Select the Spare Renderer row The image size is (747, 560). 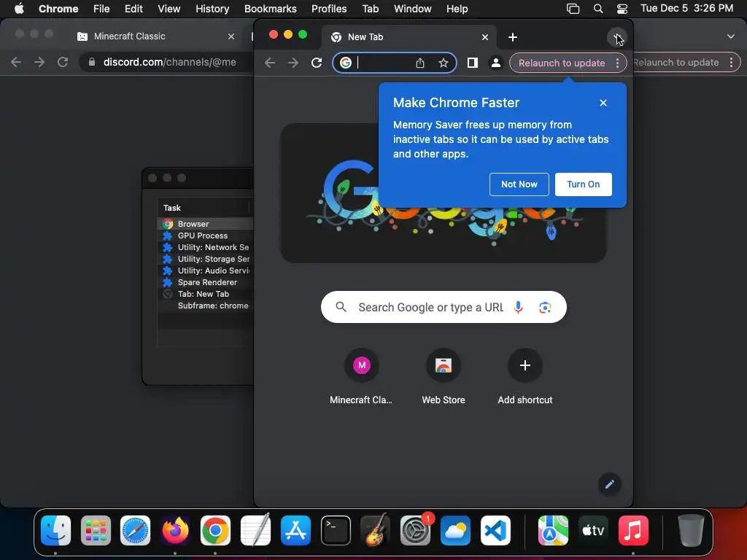(x=205, y=282)
